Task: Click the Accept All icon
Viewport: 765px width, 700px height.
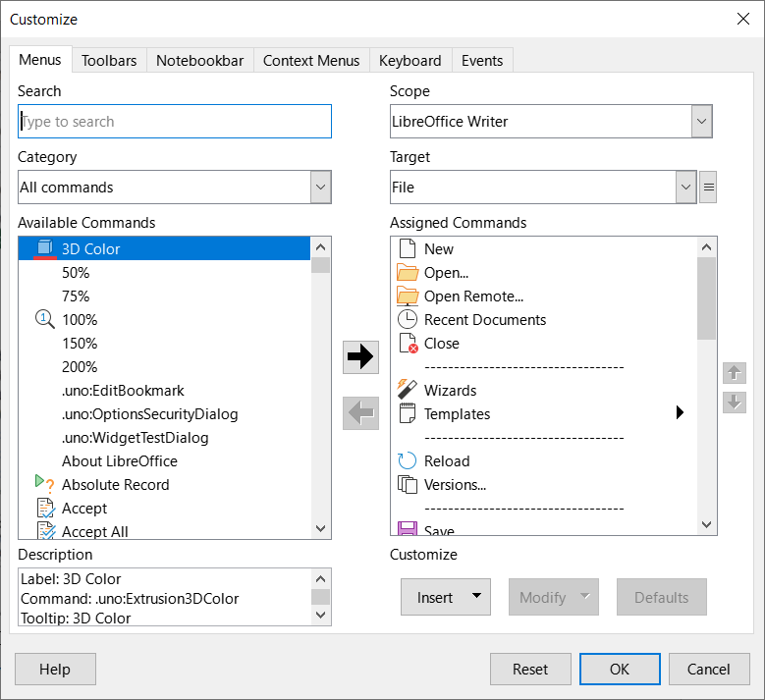Action: (46, 531)
